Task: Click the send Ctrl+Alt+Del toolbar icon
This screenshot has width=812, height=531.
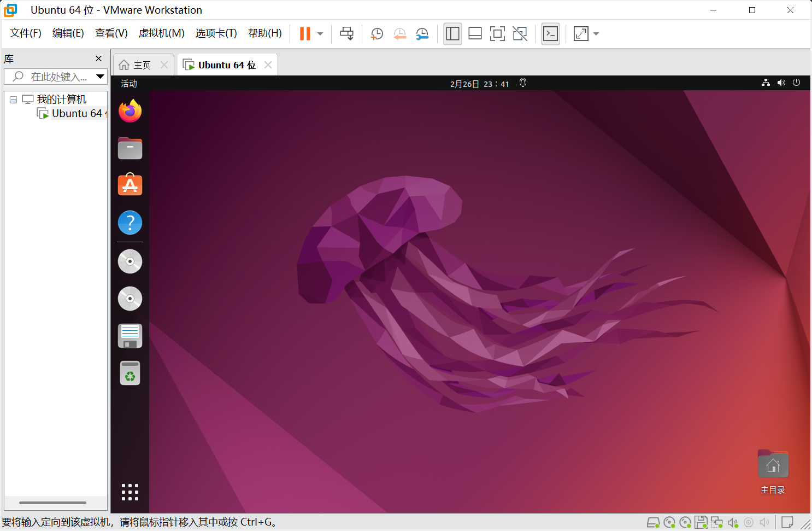Action: [346, 34]
